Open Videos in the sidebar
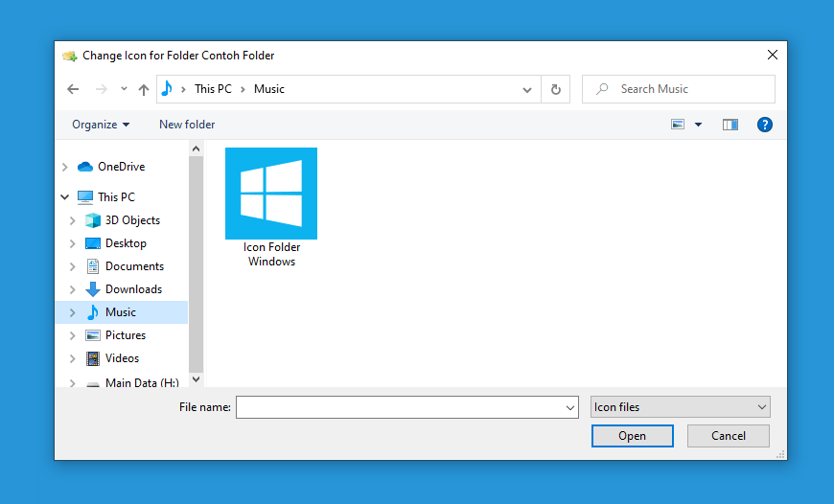This screenshot has width=834, height=504. click(x=122, y=357)
